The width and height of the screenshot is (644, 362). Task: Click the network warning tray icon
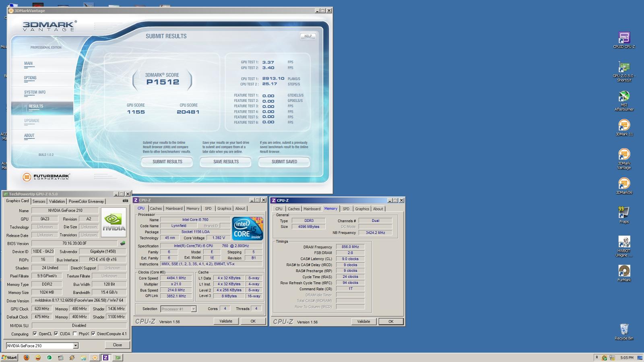(612, 358)
